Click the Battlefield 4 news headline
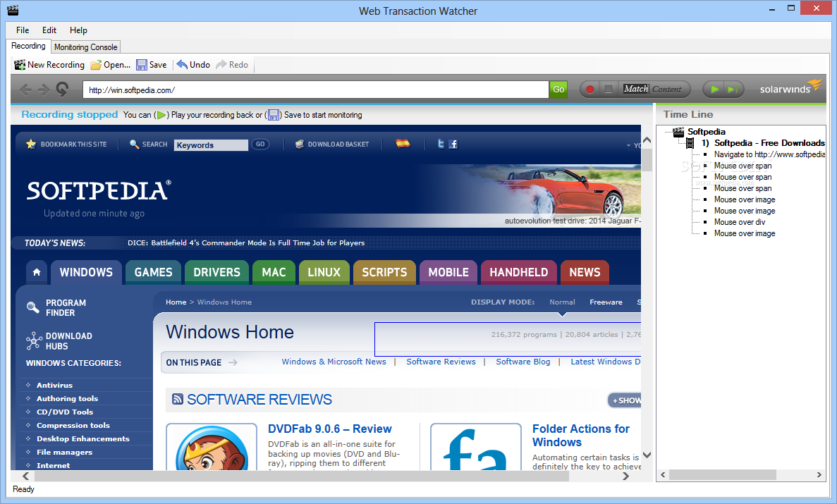Screen dimensions: 837x504 (246, 243)
